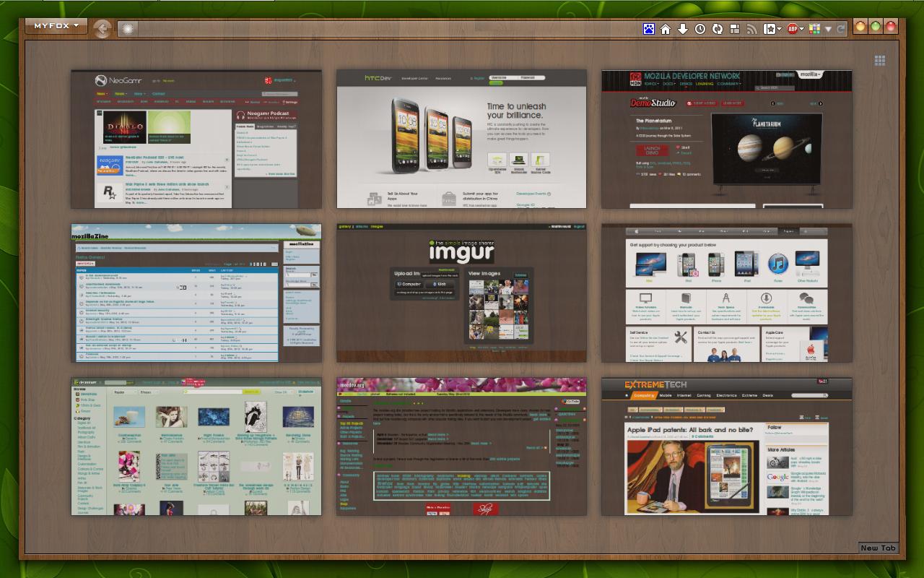Open the HTC Dev site thumbnail
The width and height of the screenshot is (924, 578).
tap(461, 139)
